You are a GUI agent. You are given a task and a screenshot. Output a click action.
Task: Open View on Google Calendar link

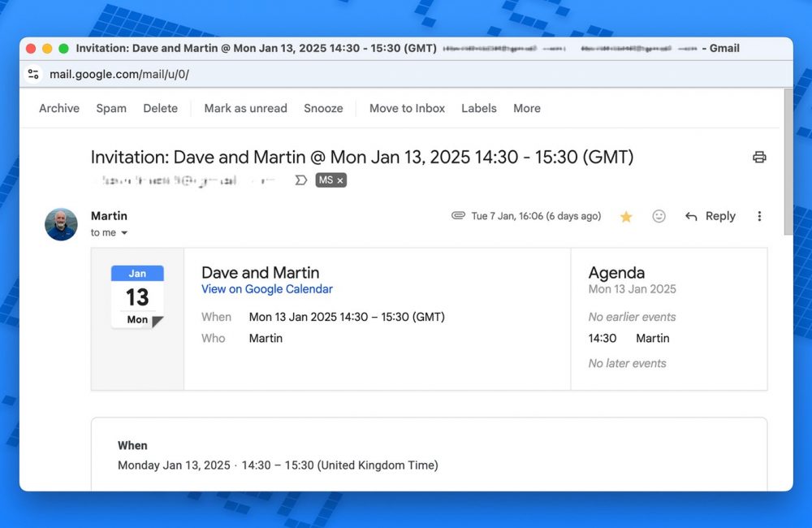pyautogui.click(x=267, y=289)
